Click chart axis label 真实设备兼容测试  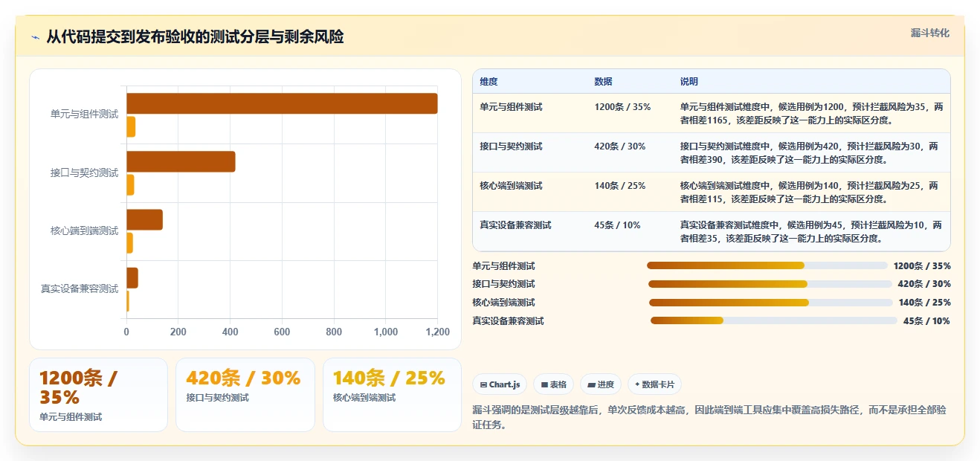(80, 288)
